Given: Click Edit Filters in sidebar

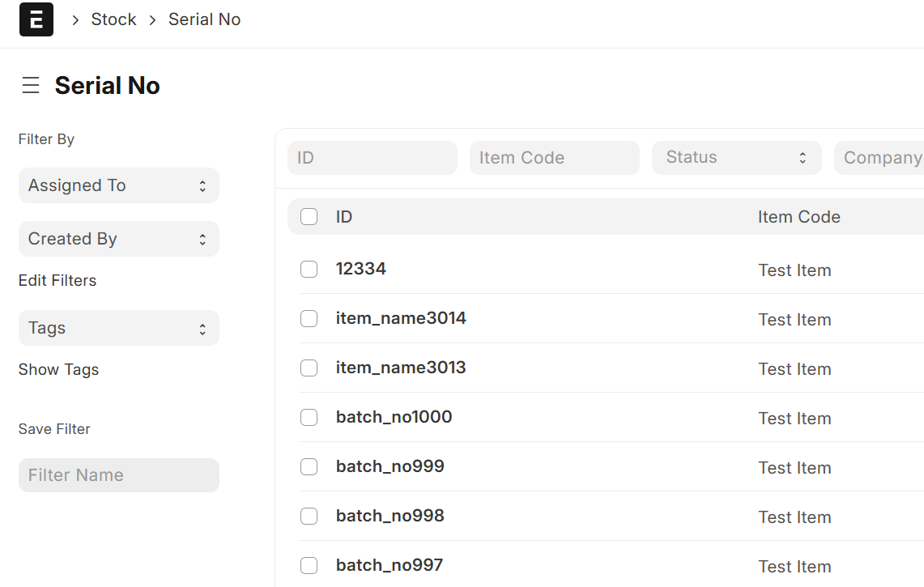Looking at the screenshot, I should pyautogui.click(x=57, y=280).
